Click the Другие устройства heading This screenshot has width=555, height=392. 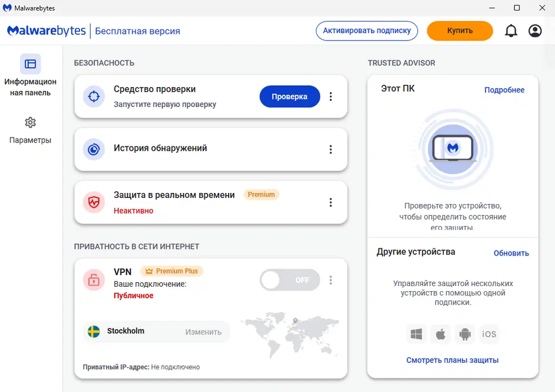click(x=416, y=252)
